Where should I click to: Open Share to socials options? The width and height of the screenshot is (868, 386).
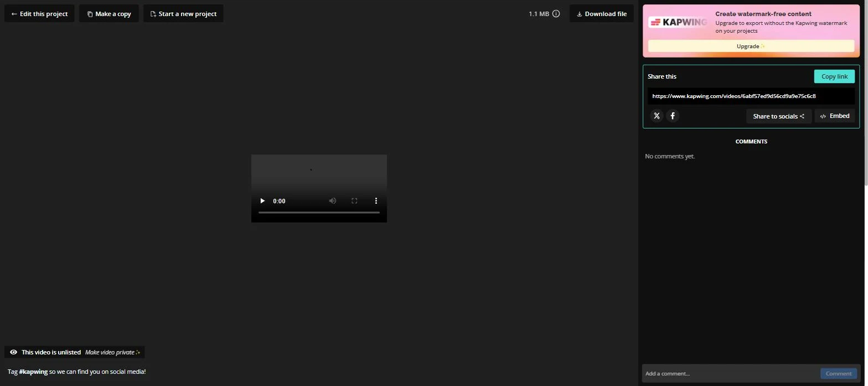[779, 116]
